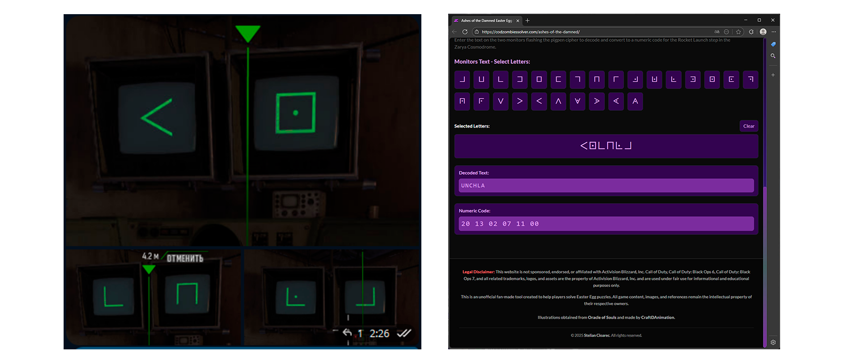Image resolution: width=868 pixels, height=363 pixels.
Task: Open a new browser tab
Action: coord(527,21)
